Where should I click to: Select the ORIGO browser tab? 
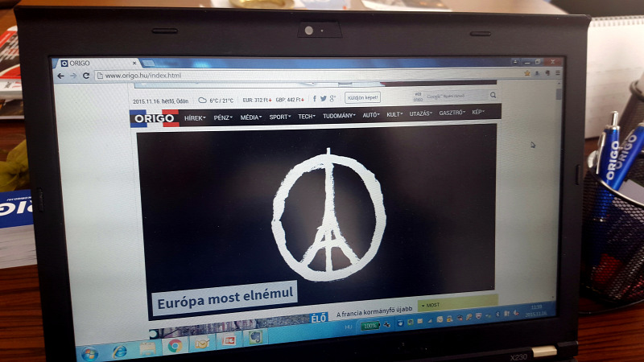coord(97,64)
